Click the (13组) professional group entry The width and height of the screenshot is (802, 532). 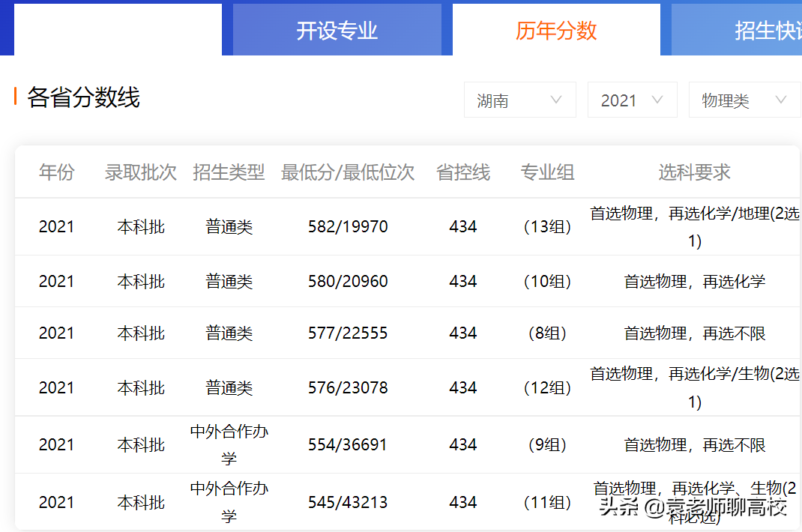pos(547,226)
